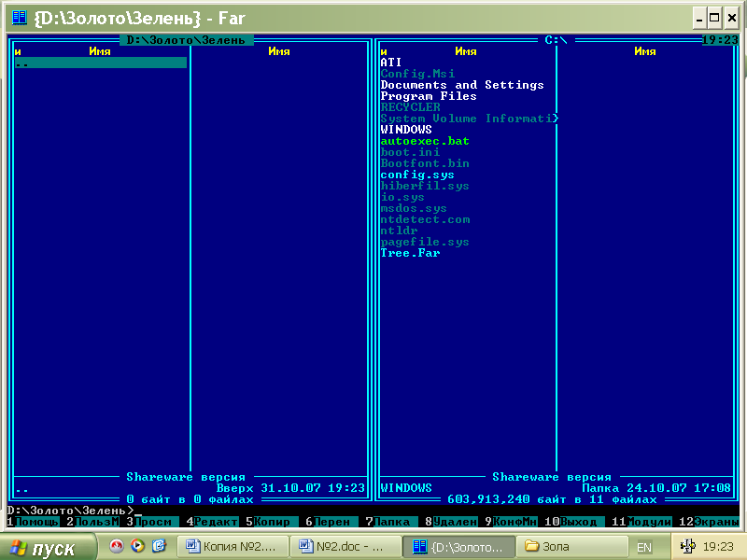Select the ntdetect.com file
This screenshot has width=747, height=560.
425,219
